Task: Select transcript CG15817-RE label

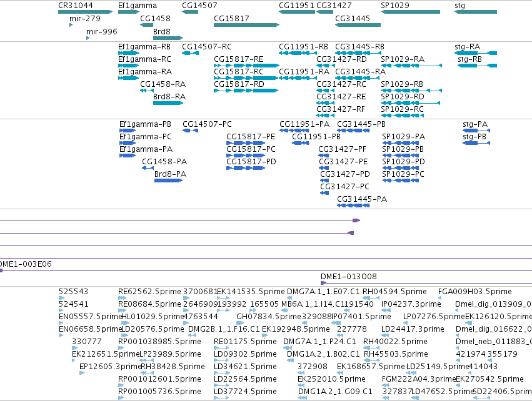Action: (239, 59)
